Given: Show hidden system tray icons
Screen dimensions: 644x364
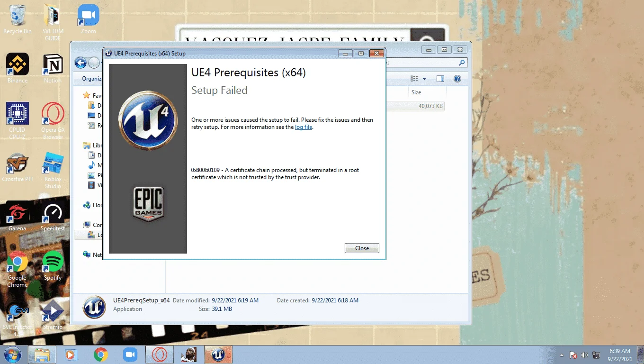Looking at the screenshot, I should 562,355.
